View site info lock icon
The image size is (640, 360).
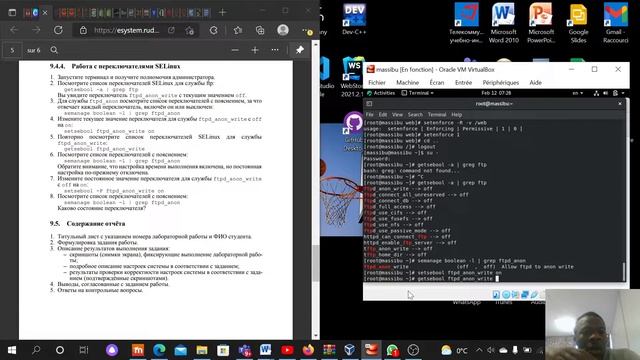coord(83,30)
